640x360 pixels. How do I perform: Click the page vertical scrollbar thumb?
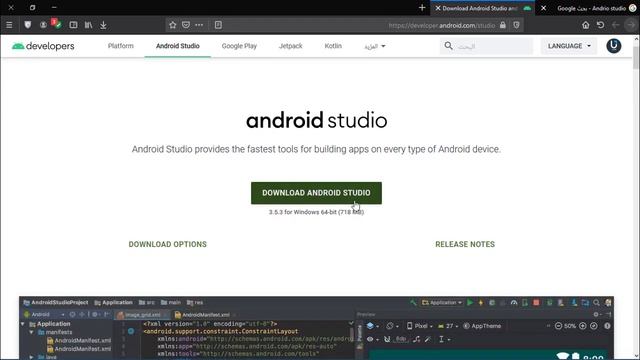[x=636, y=57]
